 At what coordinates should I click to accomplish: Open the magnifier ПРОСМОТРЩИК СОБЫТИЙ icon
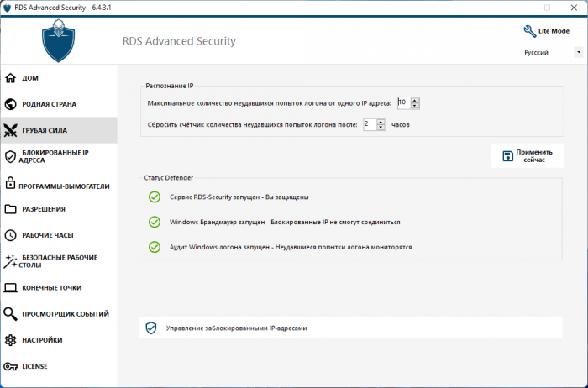(x=10, y=314)
